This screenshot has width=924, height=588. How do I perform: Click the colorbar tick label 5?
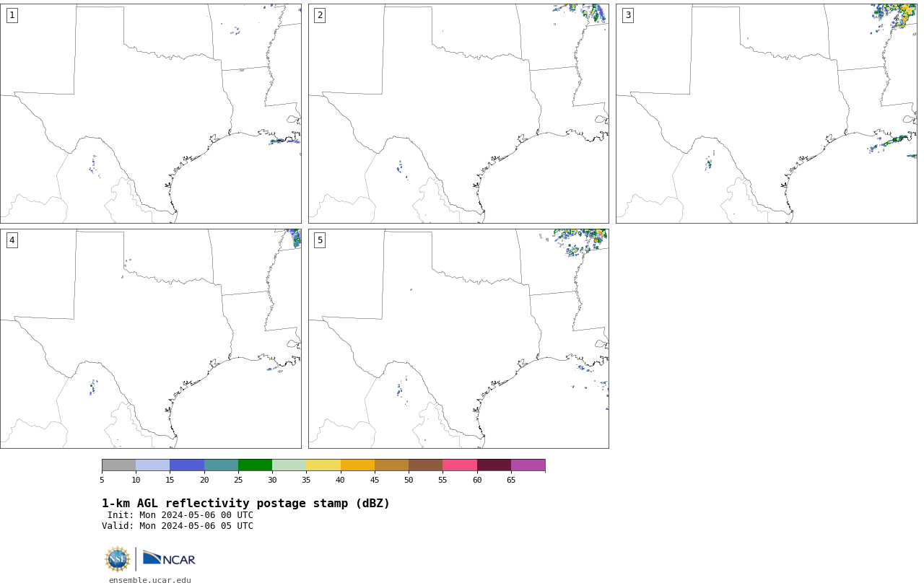tap(102, 481)
